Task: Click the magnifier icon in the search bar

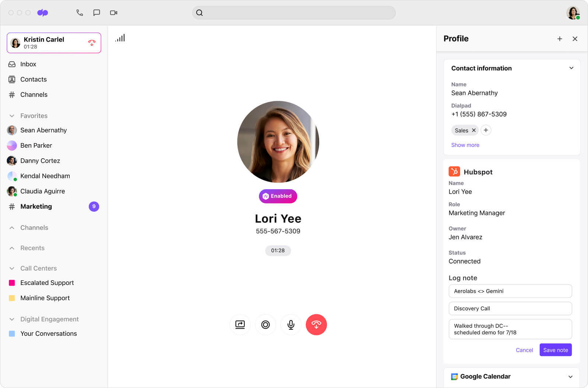Action: pyautogui.click(x=199, y=13)
